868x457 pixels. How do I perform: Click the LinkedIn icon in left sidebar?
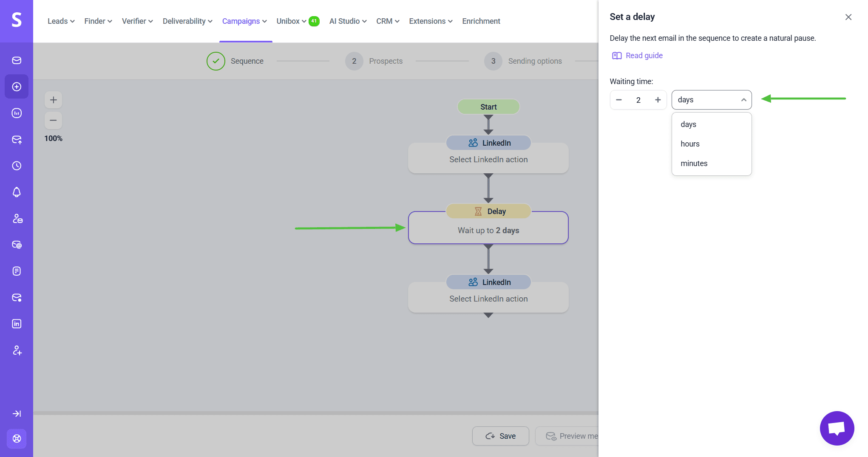click(17, 324)
